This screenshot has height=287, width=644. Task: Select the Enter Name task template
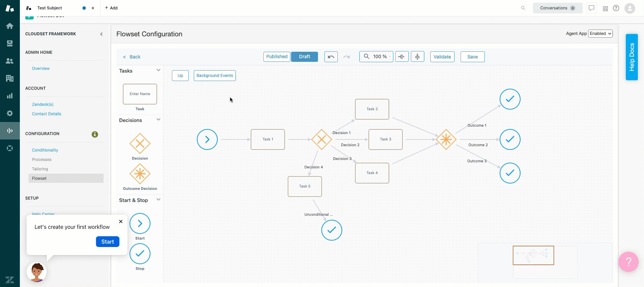pos(140,94)
